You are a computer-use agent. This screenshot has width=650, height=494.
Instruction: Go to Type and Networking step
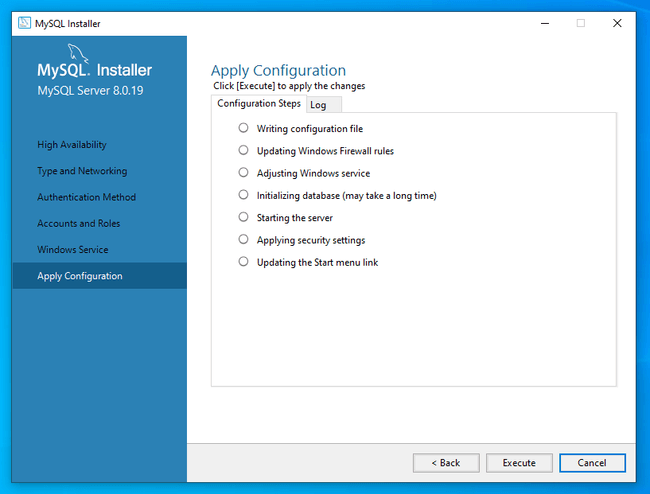(x=82, y=171)
